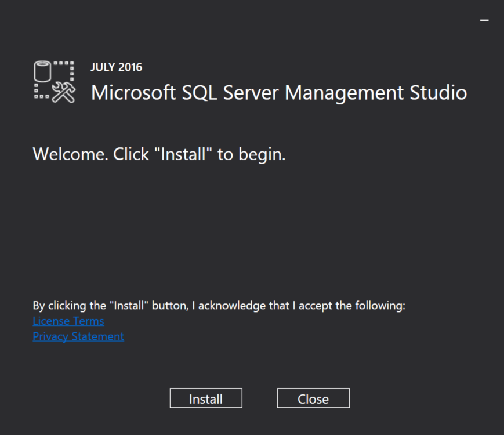Click the "Microsoft SQL Server Management Studio" title
The width and height of the screenshot is (504, 435).
[x=279, y=93]
